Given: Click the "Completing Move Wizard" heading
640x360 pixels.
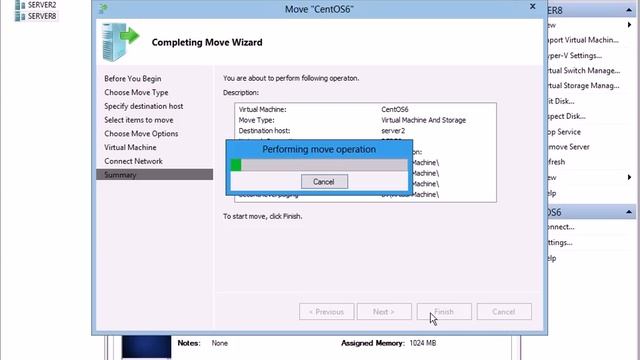Looking at the screenshot, I should 207,42.
